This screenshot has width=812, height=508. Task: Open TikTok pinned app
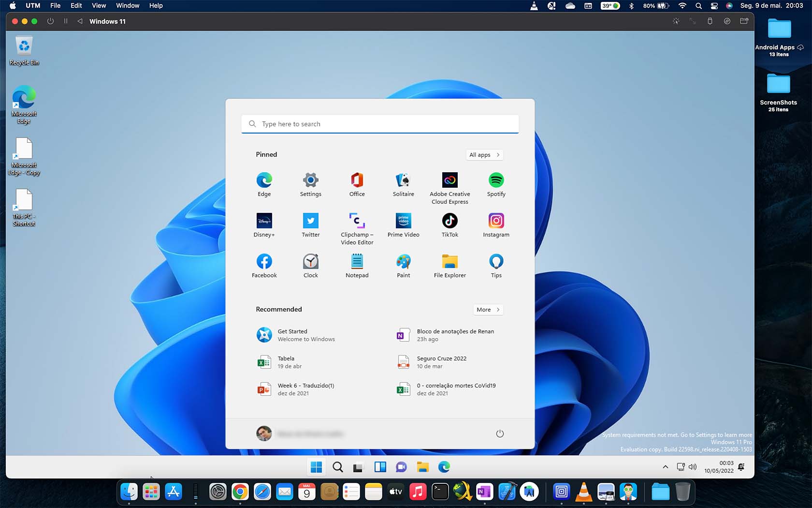pos(449,225)
